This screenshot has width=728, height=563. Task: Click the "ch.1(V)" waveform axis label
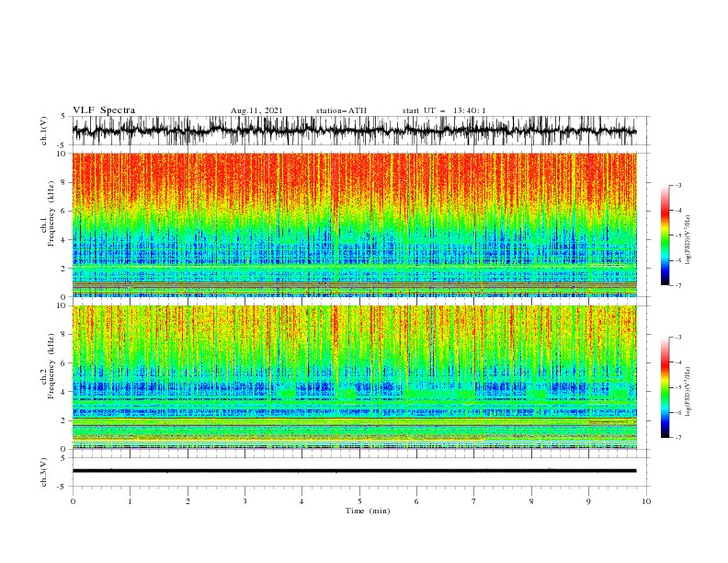[44, 131]
